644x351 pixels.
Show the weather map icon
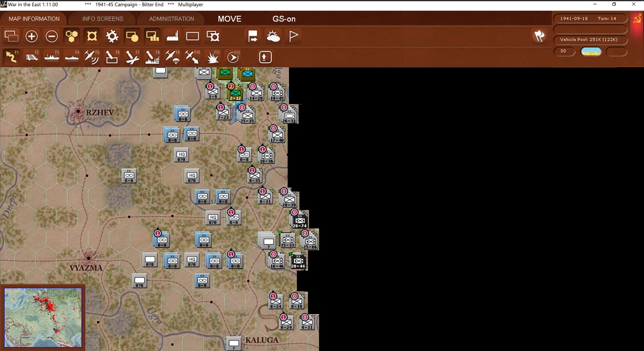click(x=273, y=36)
